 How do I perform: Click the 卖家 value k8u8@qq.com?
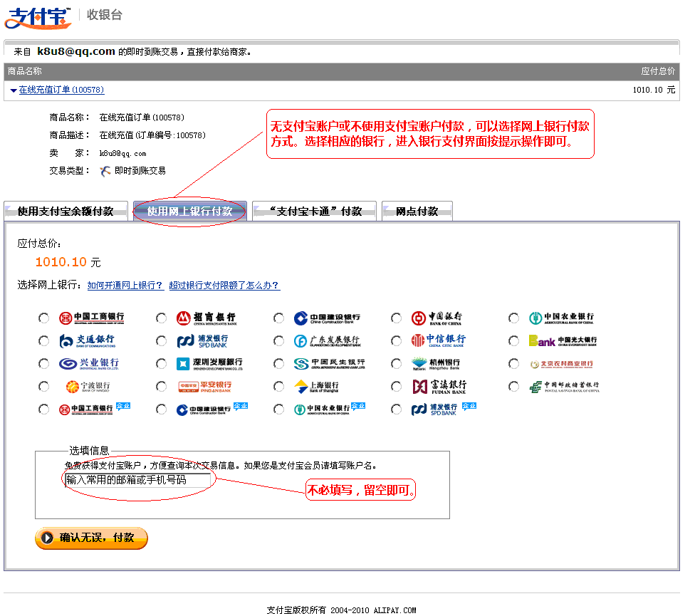click(122, 153)
